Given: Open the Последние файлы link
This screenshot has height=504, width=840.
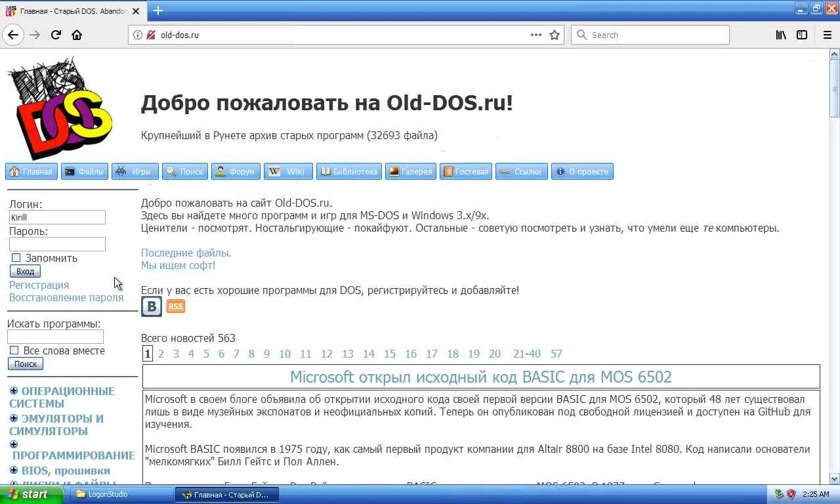Looking at the screenshot, I should point(186,253).
